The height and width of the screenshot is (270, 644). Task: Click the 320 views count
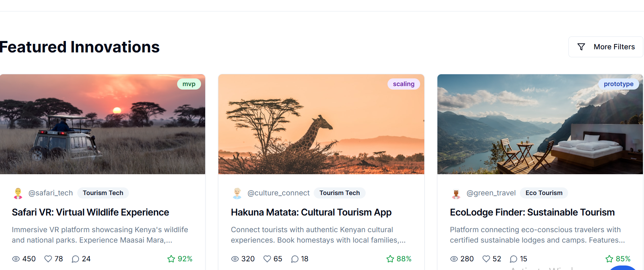[248, 259]
